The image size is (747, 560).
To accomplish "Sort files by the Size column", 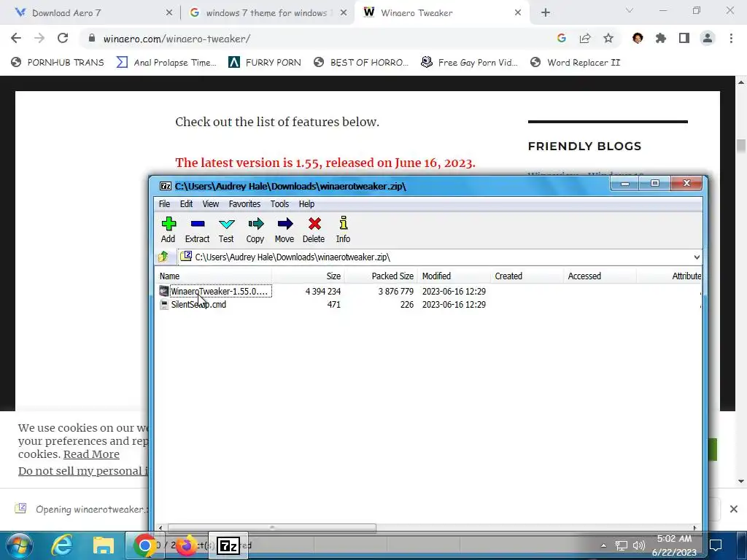I will [x=309, y=276].
